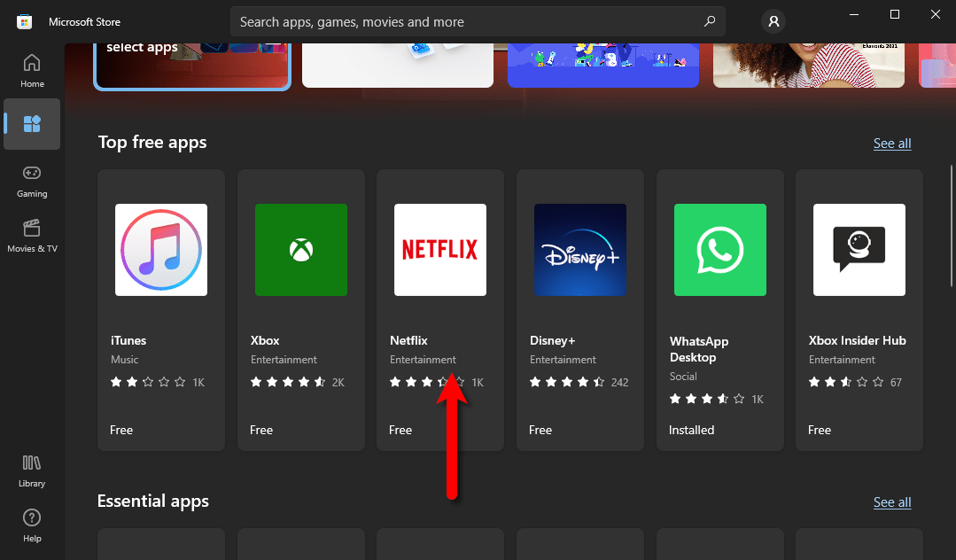This screenshot has height=560, width=956.
Task: Open the user account profile icon
Action: coord(773,22)
